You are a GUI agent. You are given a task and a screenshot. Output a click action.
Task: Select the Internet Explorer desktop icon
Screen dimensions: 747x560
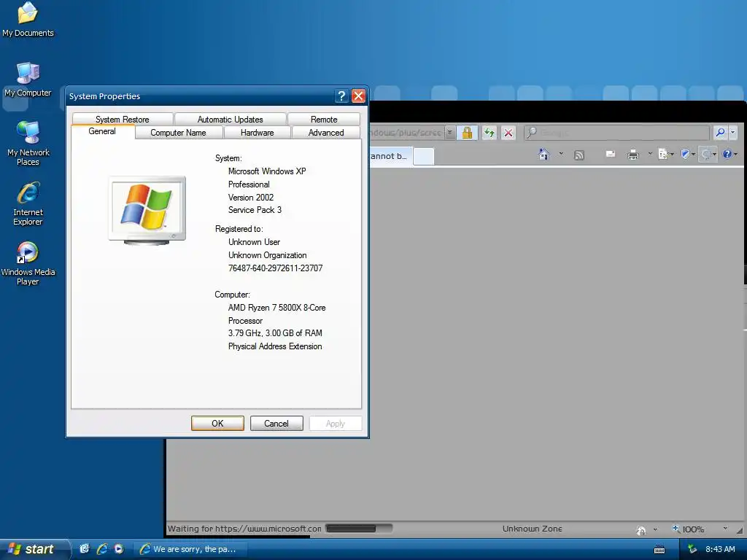28,203
